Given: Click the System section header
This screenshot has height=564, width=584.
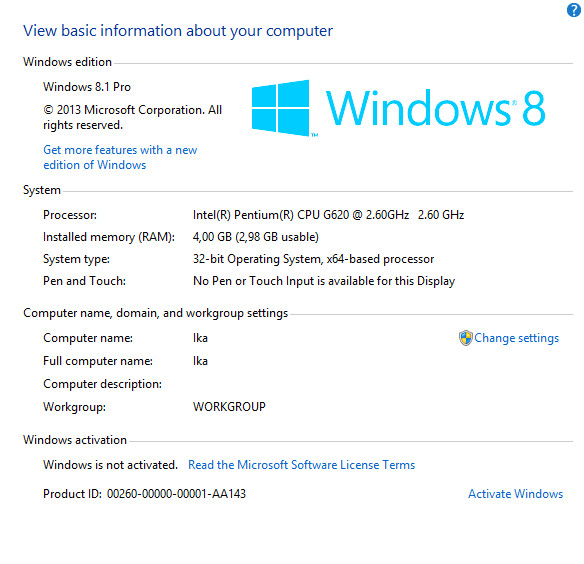Looking at the screenshot, I should 42,190.
